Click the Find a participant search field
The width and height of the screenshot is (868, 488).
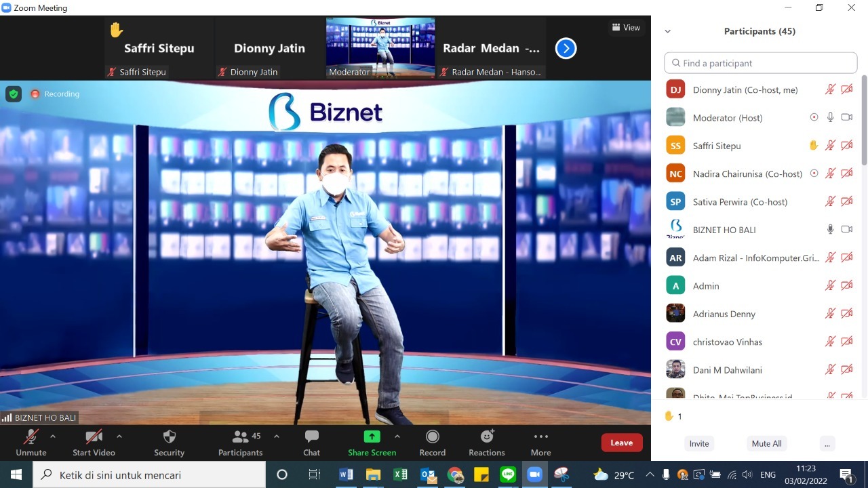tap(761, 63)
